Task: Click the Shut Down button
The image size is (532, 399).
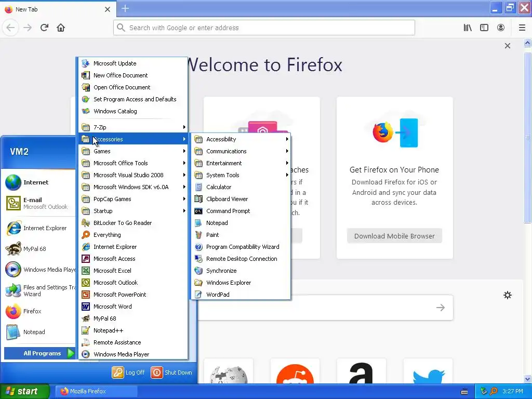Action: click(x=171, y=373)
